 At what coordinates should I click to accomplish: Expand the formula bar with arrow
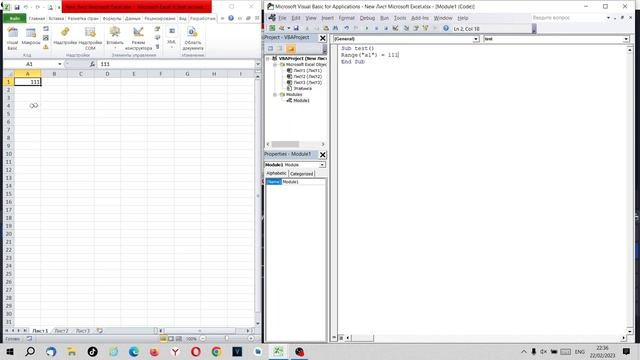[x=258, y=64]
